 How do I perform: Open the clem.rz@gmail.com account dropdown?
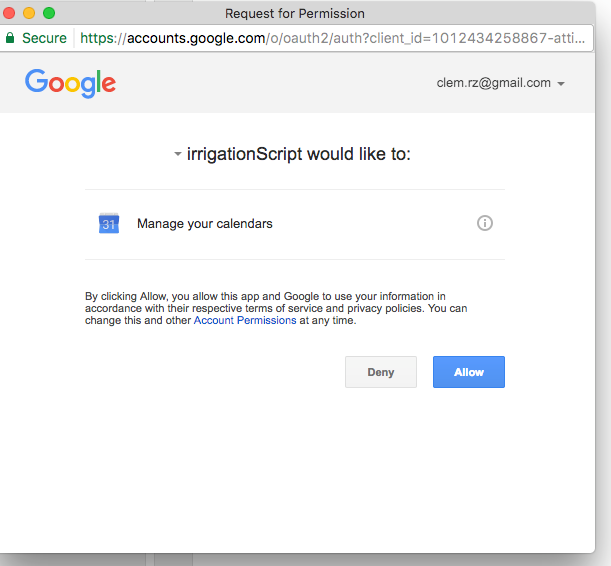tap(500, 83)
